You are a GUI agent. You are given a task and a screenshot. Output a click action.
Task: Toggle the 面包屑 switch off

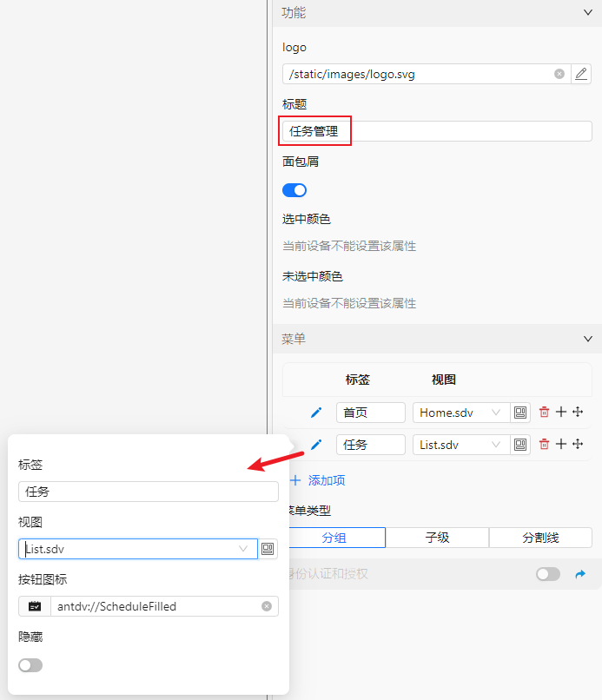tap(294, 190)
